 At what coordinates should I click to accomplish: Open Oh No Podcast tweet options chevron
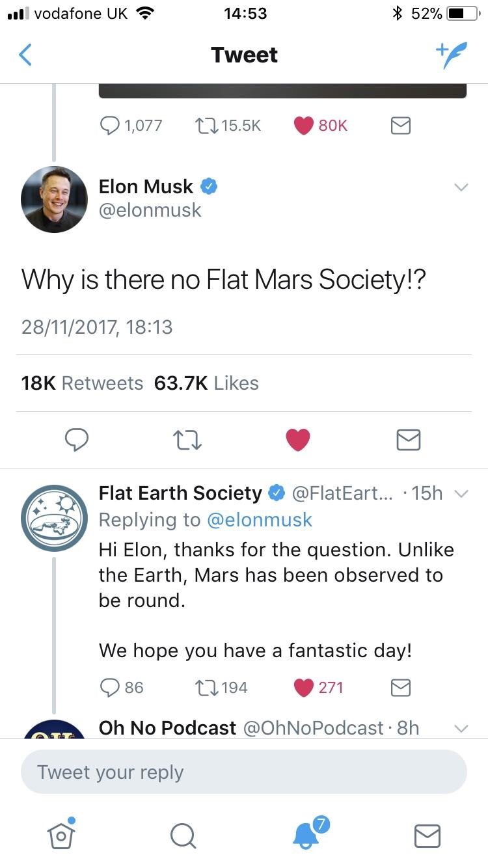[461, 728]
